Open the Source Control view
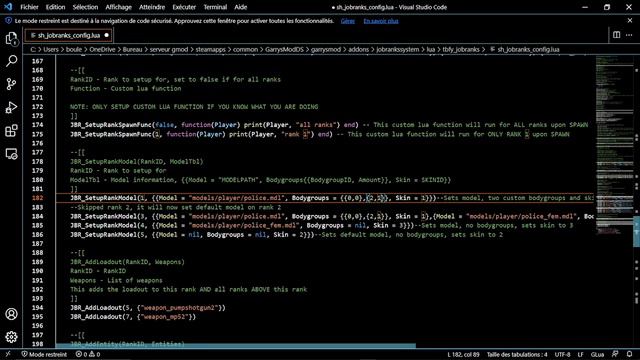Image resolution: width=640 pixels, height=360 pixels. tap(11, 84)
